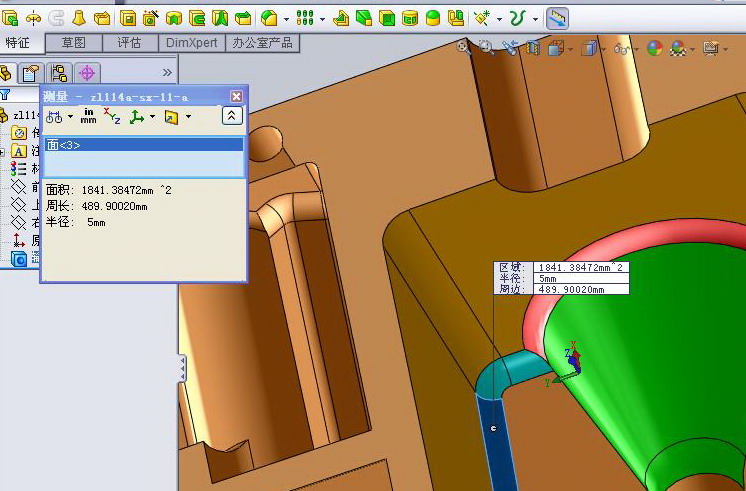Select the Revolved Cut icon
The image size is (746, 491).
point(174,19)
